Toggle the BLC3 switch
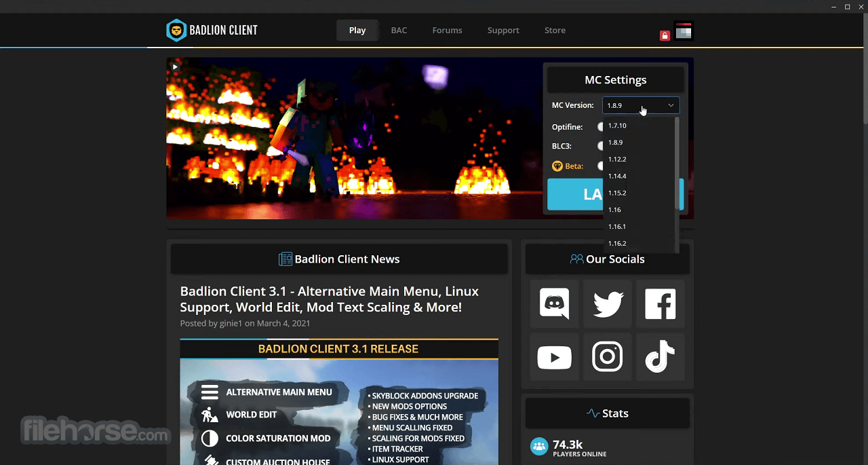The height and width of the screenshot is (465, 868). click(601, 146)
